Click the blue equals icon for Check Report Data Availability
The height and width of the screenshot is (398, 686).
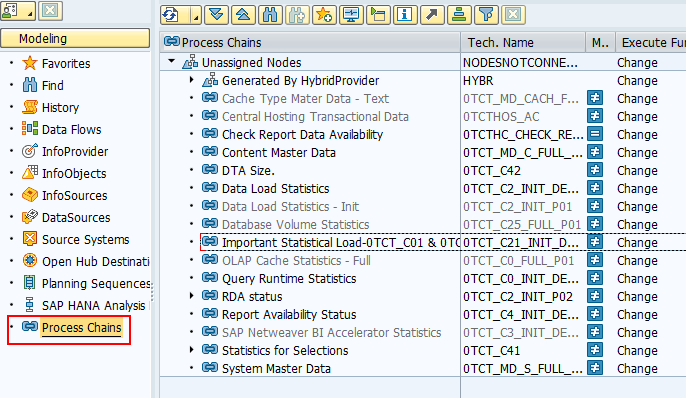(x=595, y=134)
